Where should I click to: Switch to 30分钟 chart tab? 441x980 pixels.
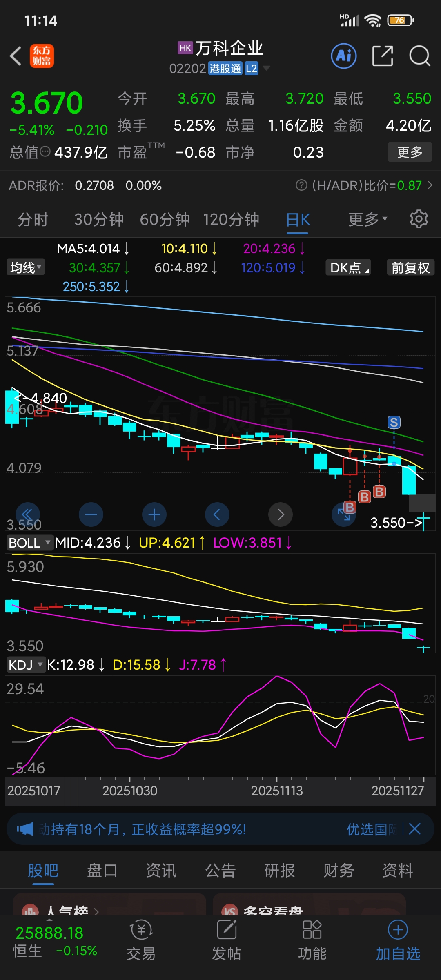click(x=99, y=219)
